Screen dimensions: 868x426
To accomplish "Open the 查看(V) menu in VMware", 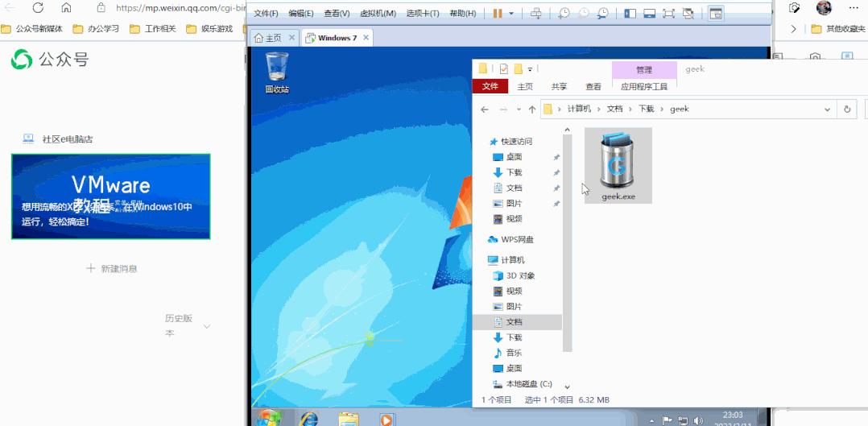I will pyautogui.click(x=337, y=14).
